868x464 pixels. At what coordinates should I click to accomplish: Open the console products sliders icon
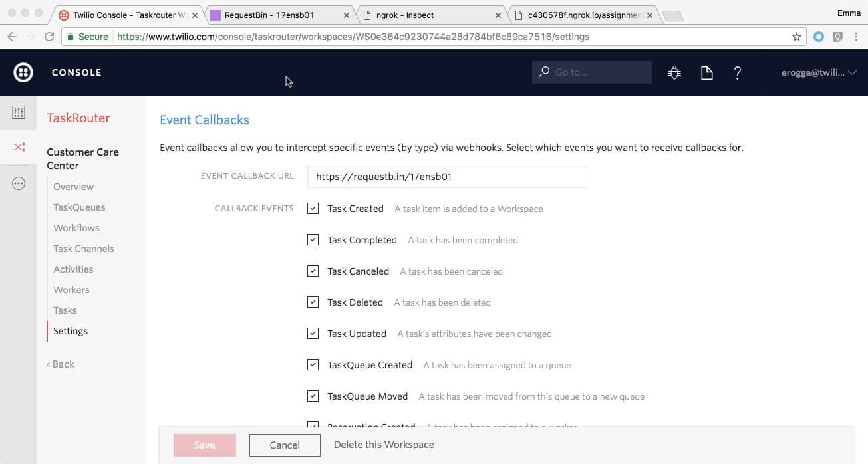[x=19, y=112]
